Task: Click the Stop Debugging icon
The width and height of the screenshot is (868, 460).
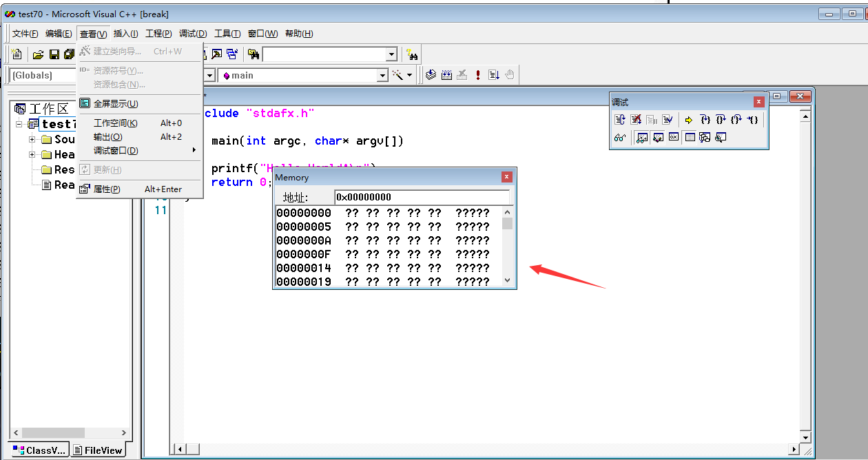Action: click(636, 120)
